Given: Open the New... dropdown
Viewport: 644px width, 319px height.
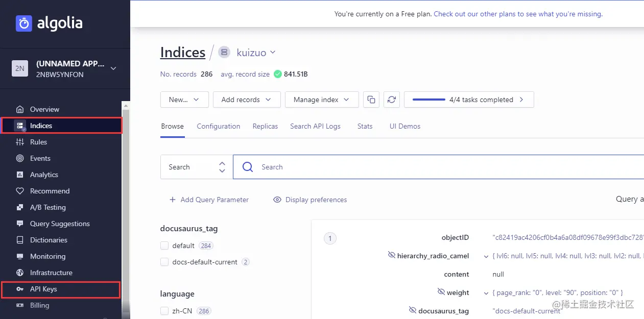Looking at the screenshot, I should click(184, 100).
